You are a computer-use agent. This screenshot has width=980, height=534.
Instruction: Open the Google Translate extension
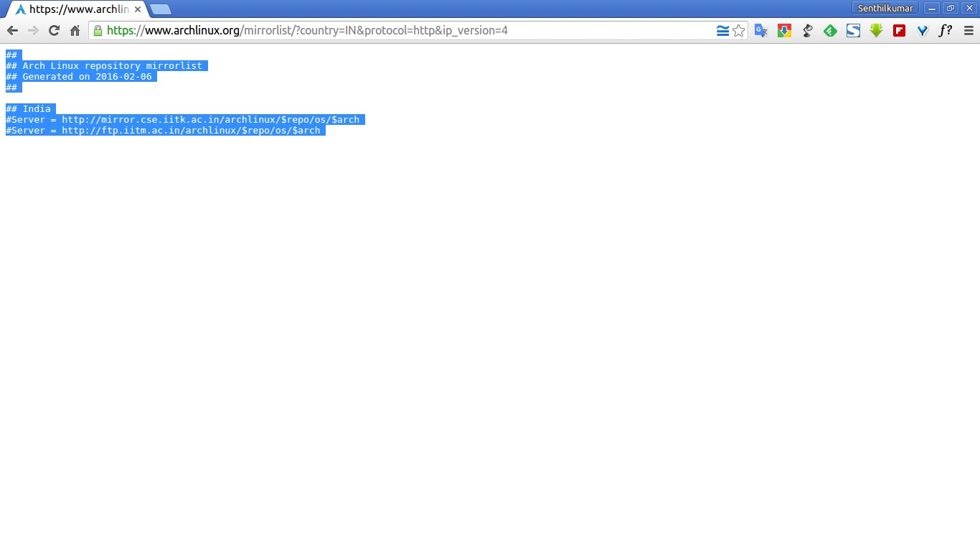point(761,31)
